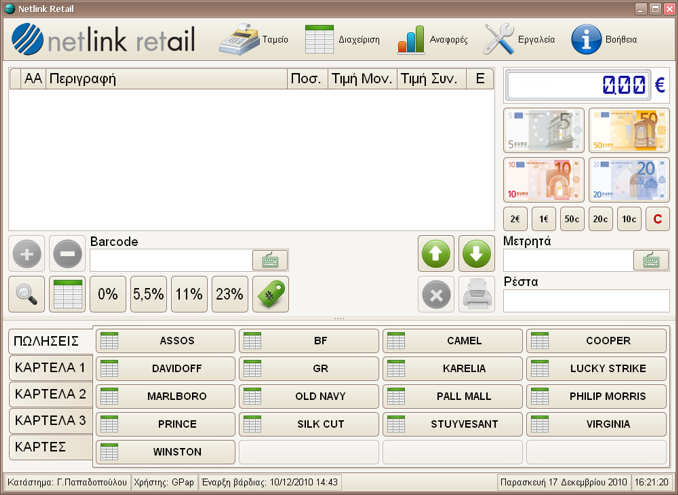Open the PHILIP MORRIS product category
678x495 pixels.
(596, 396)
